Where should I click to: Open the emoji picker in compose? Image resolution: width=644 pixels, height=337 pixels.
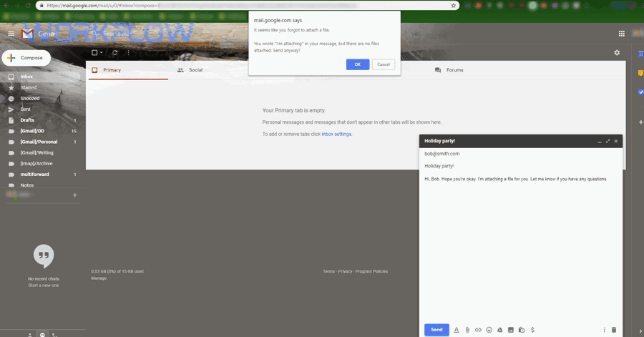coord(489,330)
